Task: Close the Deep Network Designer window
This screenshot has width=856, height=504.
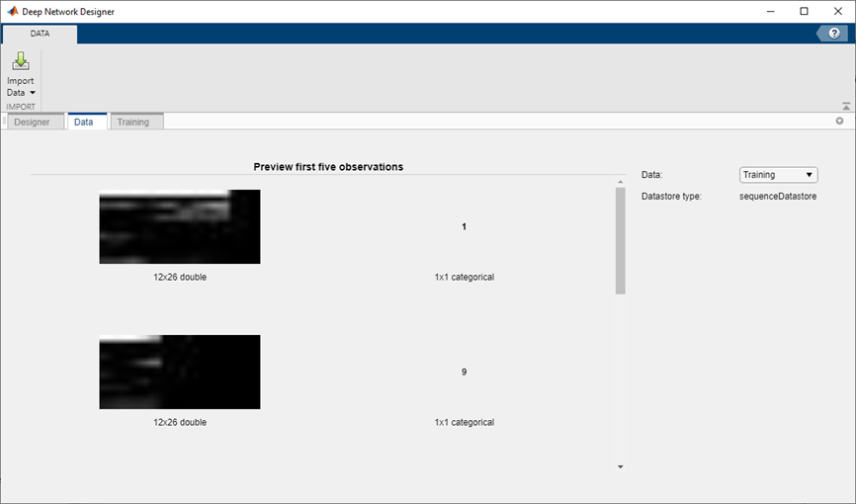Action: tap(838, 12)
